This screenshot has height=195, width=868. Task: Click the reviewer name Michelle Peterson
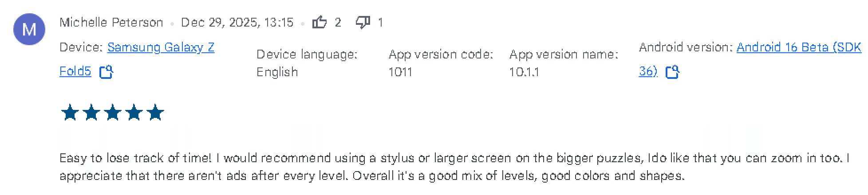[111, 23]
